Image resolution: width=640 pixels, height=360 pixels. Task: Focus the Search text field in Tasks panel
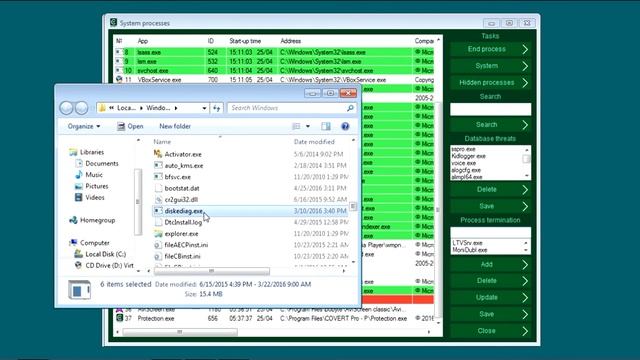pos(490,109)
